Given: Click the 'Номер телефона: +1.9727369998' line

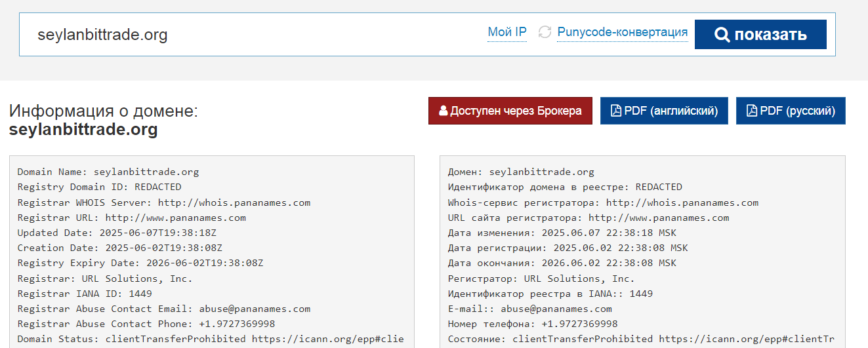Looking at the screenshot, I should (x=533, y=324).
